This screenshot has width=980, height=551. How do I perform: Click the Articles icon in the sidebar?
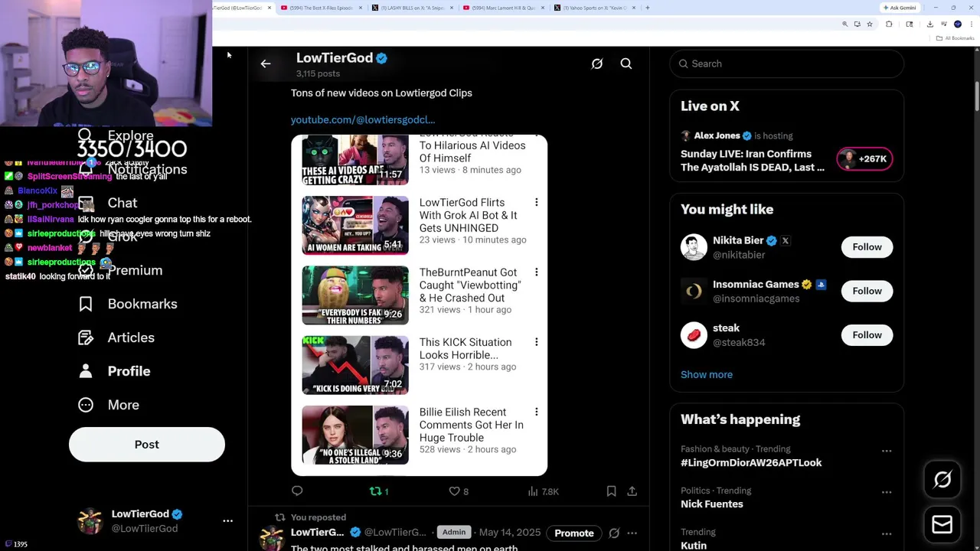(x=86, y=337)
